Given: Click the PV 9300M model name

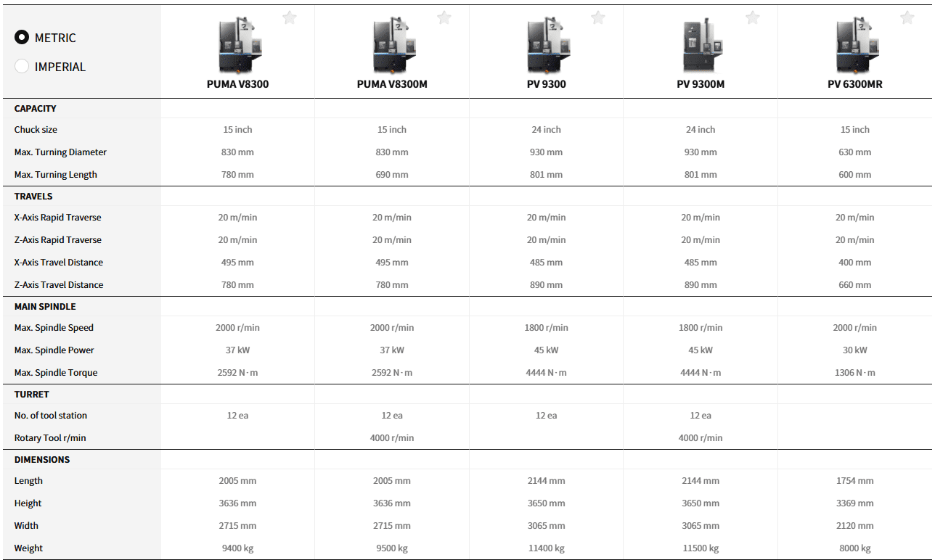Looking at the screenshot, I should pyautogui.click(x=701, y=84).
